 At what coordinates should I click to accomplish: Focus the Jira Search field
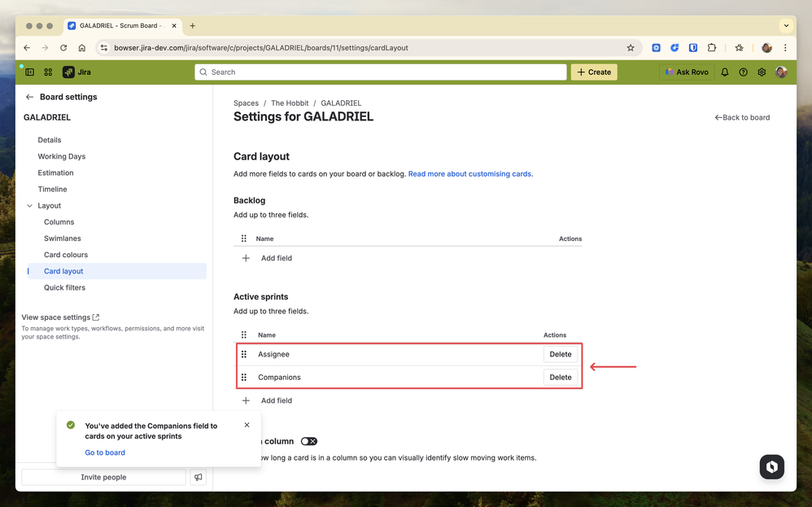click(x=381, y=72)
